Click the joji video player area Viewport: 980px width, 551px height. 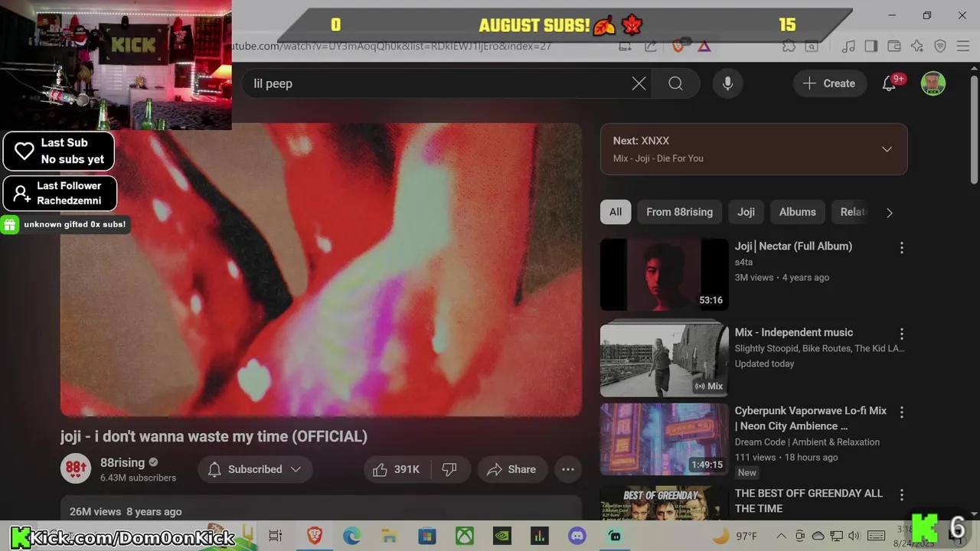point(322,270)
